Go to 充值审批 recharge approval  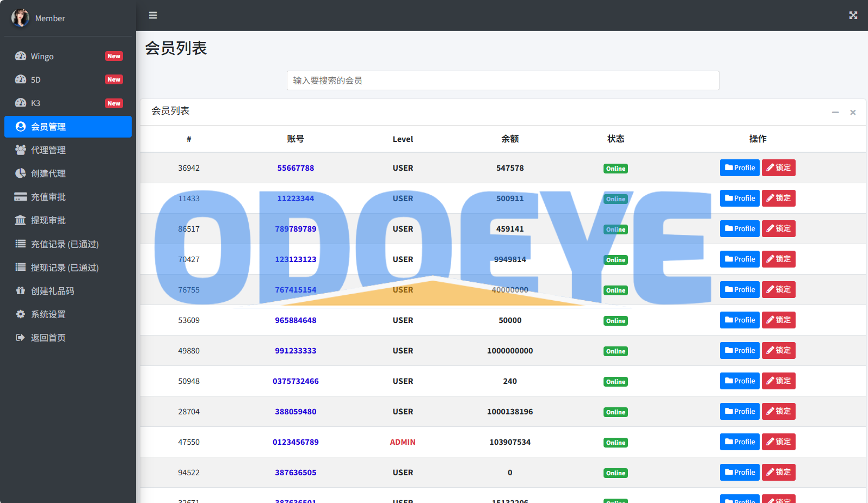pyautogui.click(x=48, y=197)
